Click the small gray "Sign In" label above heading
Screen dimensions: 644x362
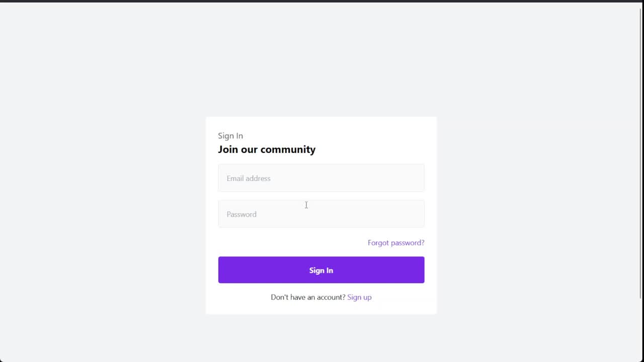[230, 136]
